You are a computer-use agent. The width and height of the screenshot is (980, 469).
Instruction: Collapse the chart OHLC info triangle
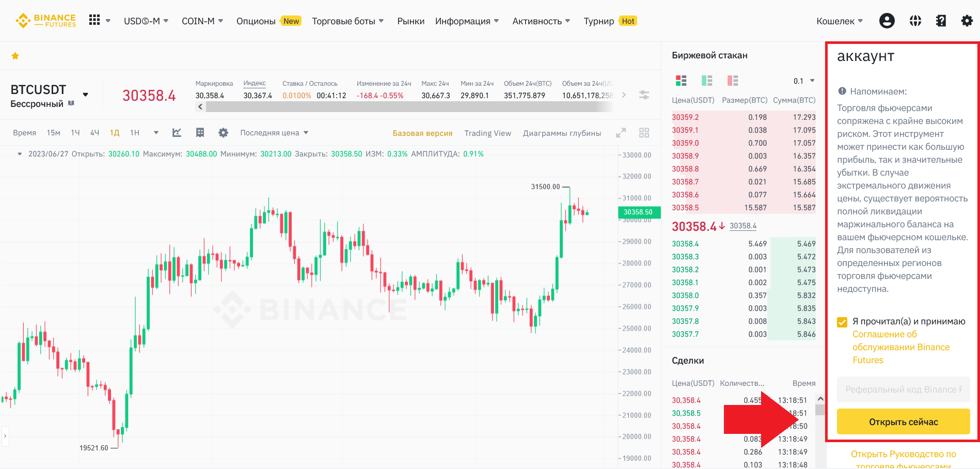[x=20, y=154]
